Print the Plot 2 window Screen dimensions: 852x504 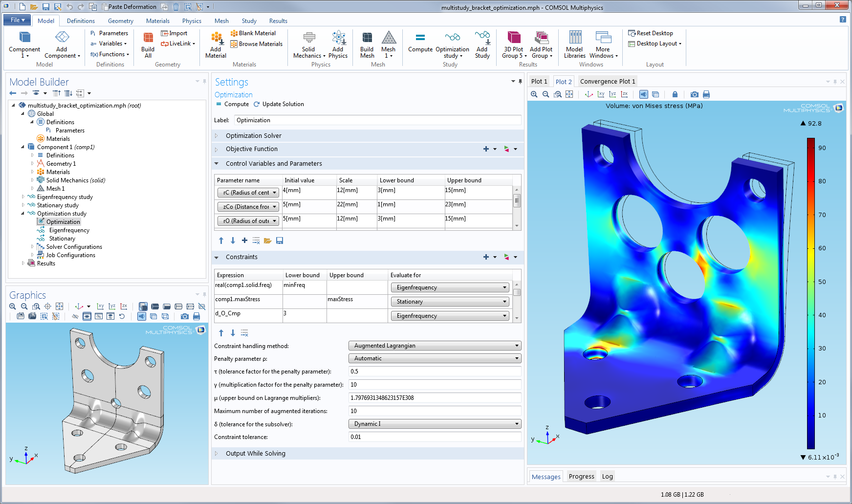click(x=706, y=94)
